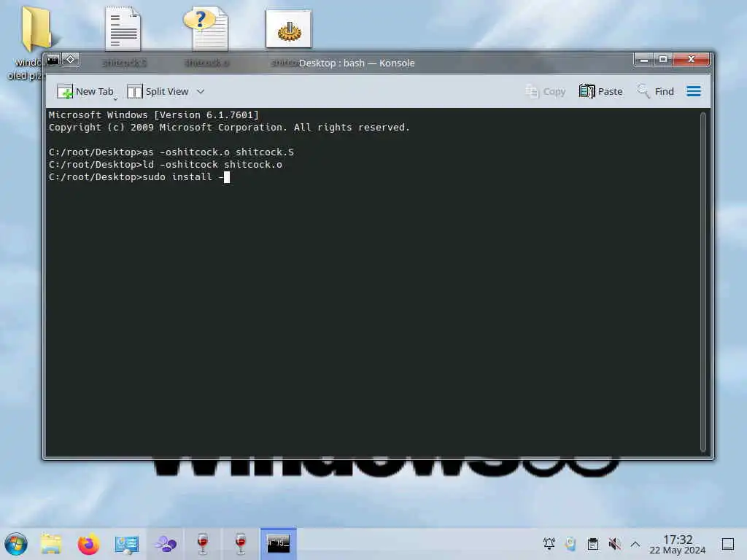747x560 pixels.
Task: Open the purple flower app taskbar icon
Action: (165, 544)
